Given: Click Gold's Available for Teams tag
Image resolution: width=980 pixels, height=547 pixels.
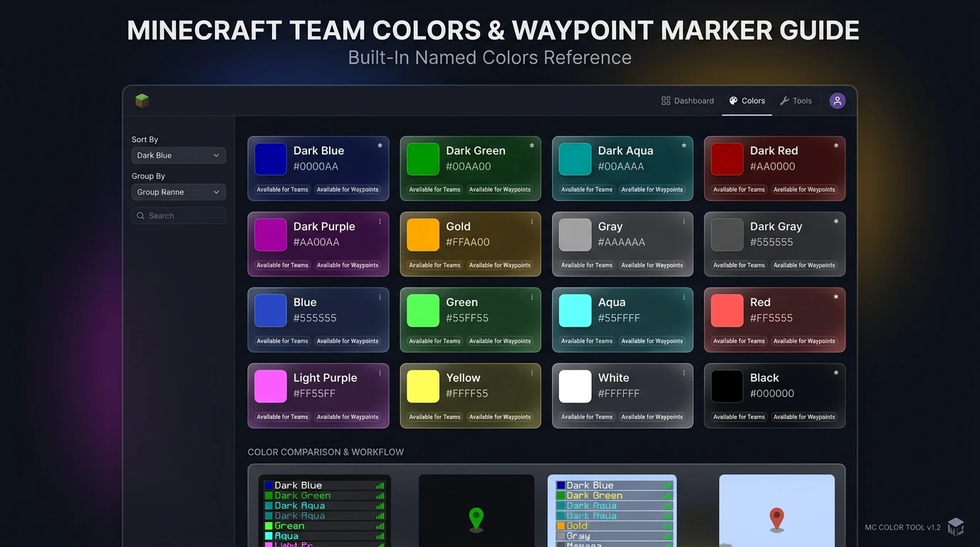Looking at the screenshot, I should click(x=434, y=265).
